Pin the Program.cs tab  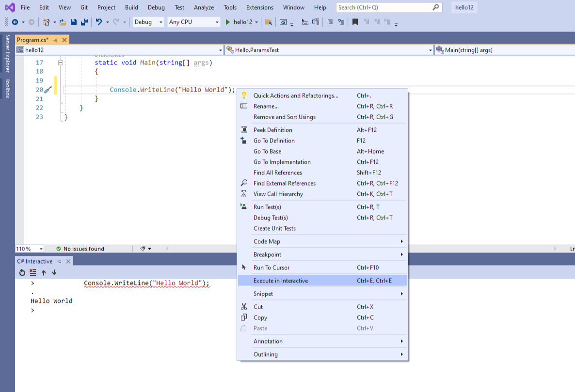[x=56, y=40]
